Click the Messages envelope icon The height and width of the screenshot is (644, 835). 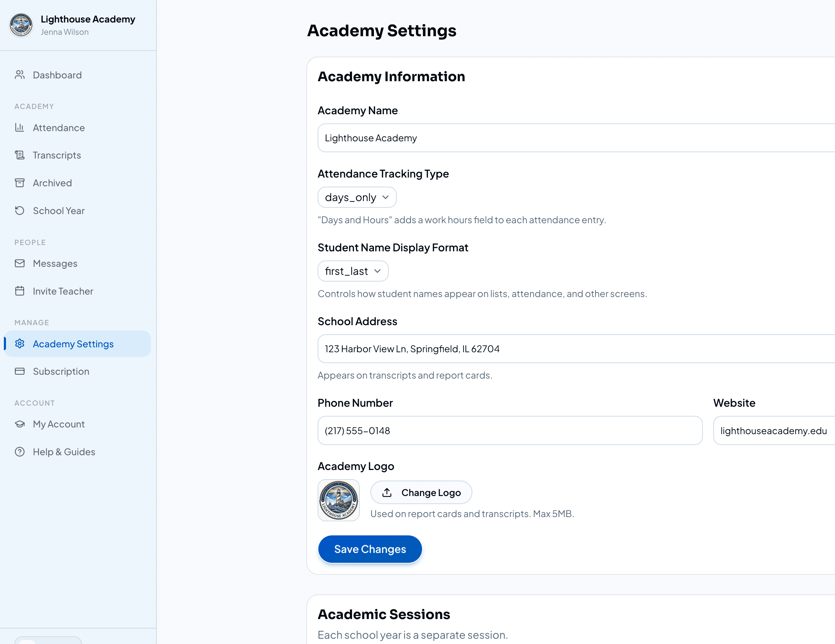coord(19,263)
